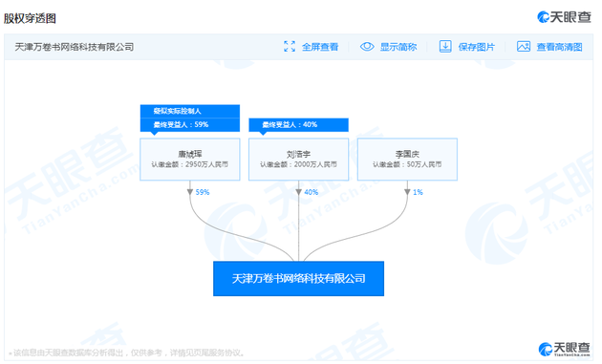
Task: Click the 天眼查 logo at top right
Action: click(564, 17)
